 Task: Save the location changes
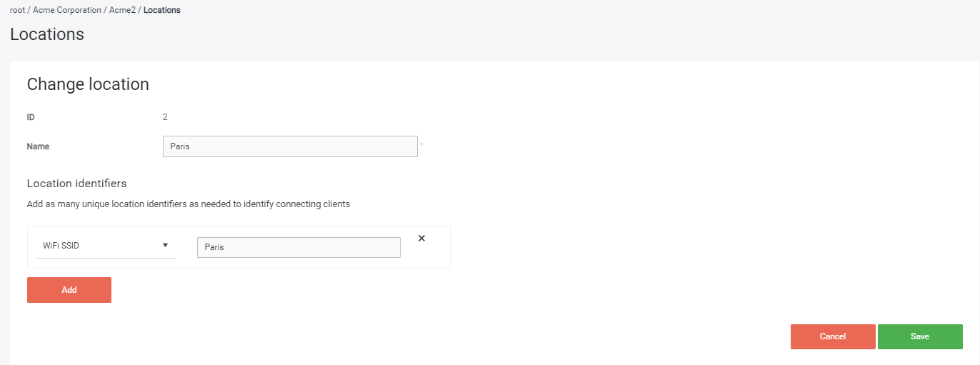point(920,336)
